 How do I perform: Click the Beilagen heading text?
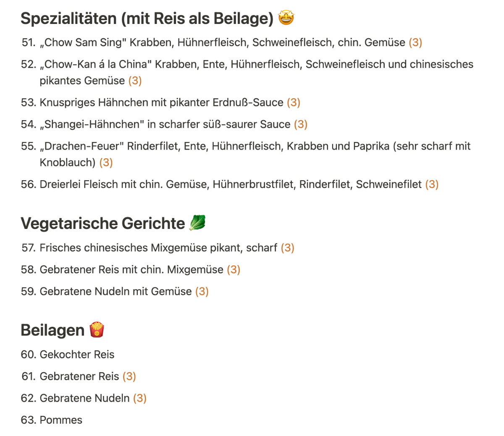click(52, 330)
